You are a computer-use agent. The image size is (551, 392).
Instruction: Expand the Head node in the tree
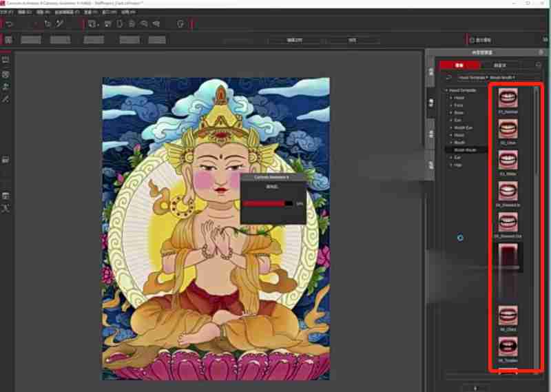tap(451, 98)
